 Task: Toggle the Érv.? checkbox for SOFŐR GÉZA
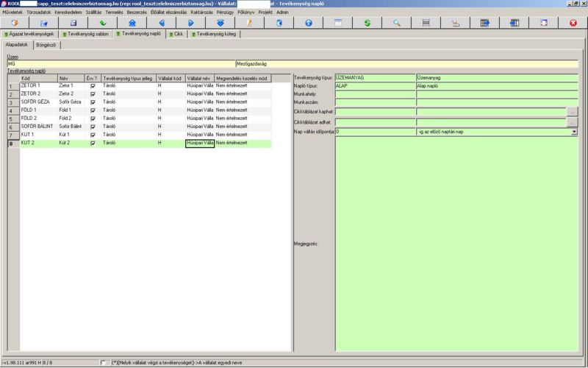93,102
